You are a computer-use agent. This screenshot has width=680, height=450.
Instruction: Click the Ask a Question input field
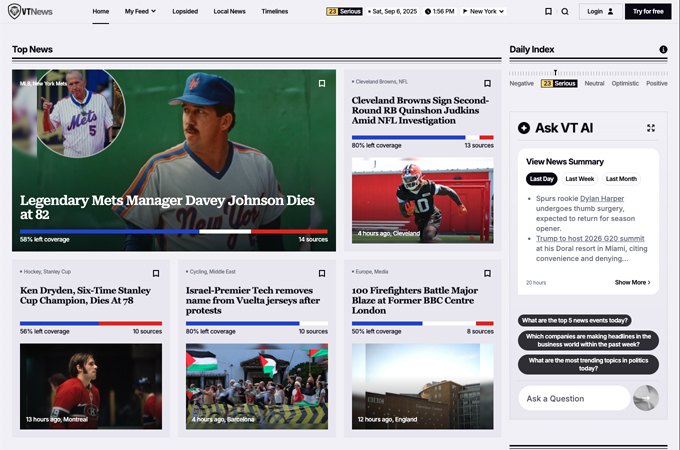[574, 398]
